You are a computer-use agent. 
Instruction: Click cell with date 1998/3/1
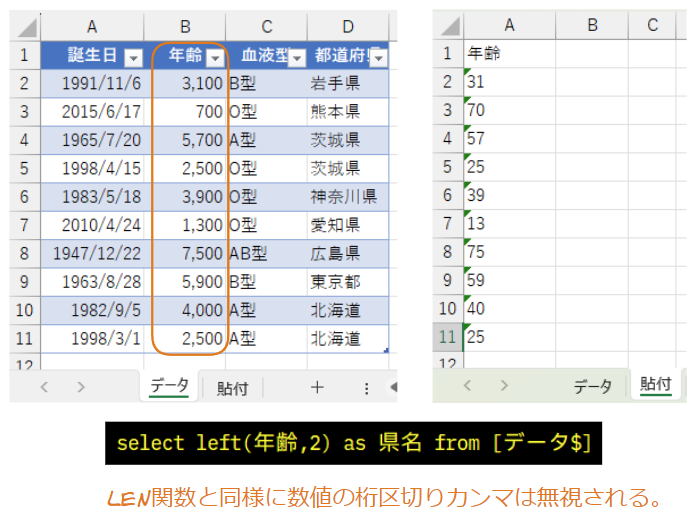click(92, 338)
